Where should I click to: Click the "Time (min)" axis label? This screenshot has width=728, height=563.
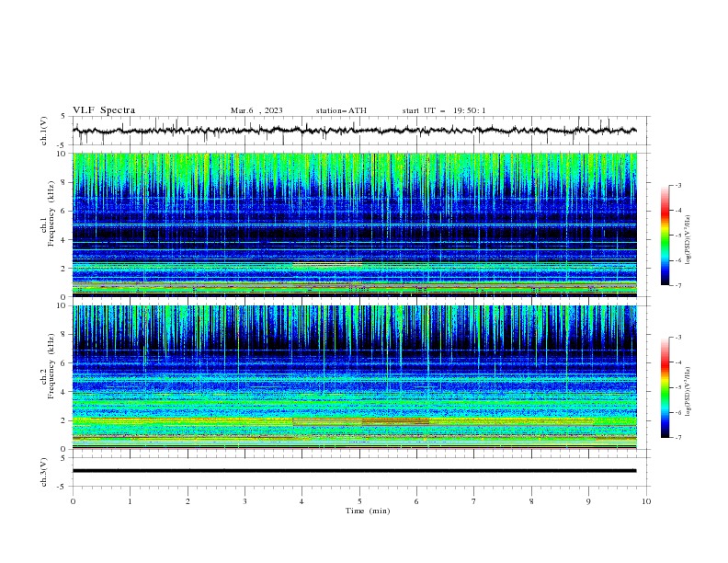click(x=368, y=511)
